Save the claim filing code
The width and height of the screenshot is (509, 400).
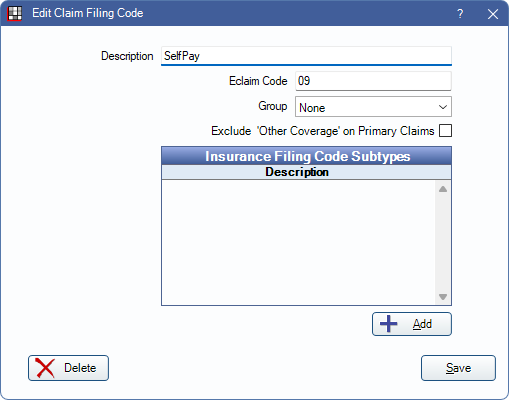458,368
